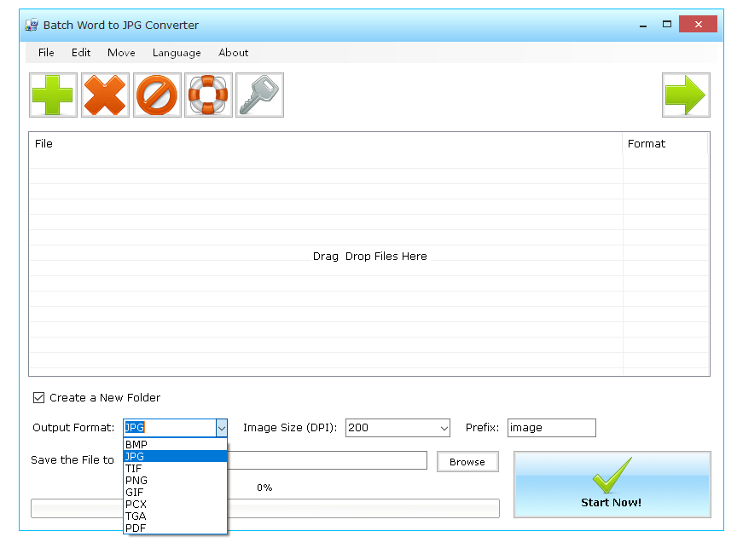Close the Batch Word to JPG Converter window
Image resolution: width=737 pixels, height=560 pixels.
[x=698, y=25]
